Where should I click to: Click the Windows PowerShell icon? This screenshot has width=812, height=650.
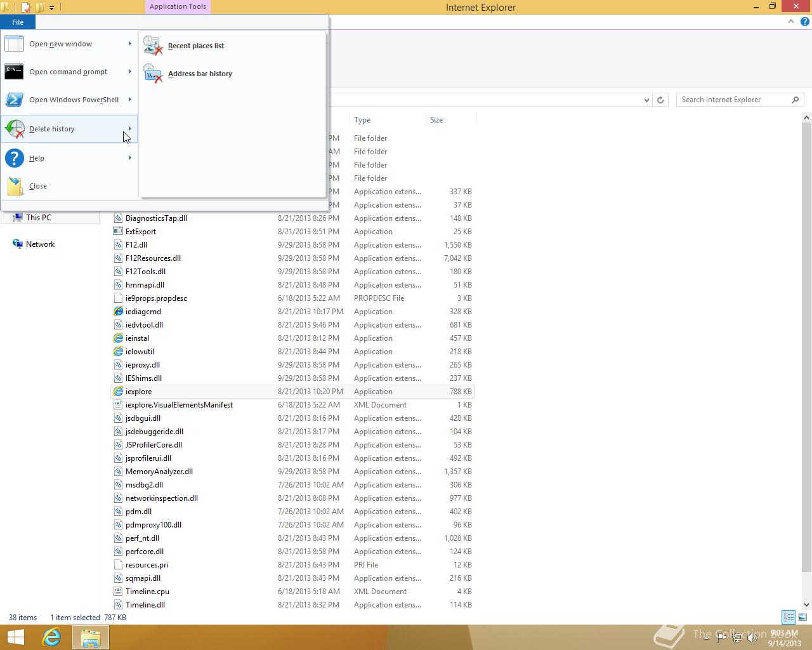pos(14,100)
